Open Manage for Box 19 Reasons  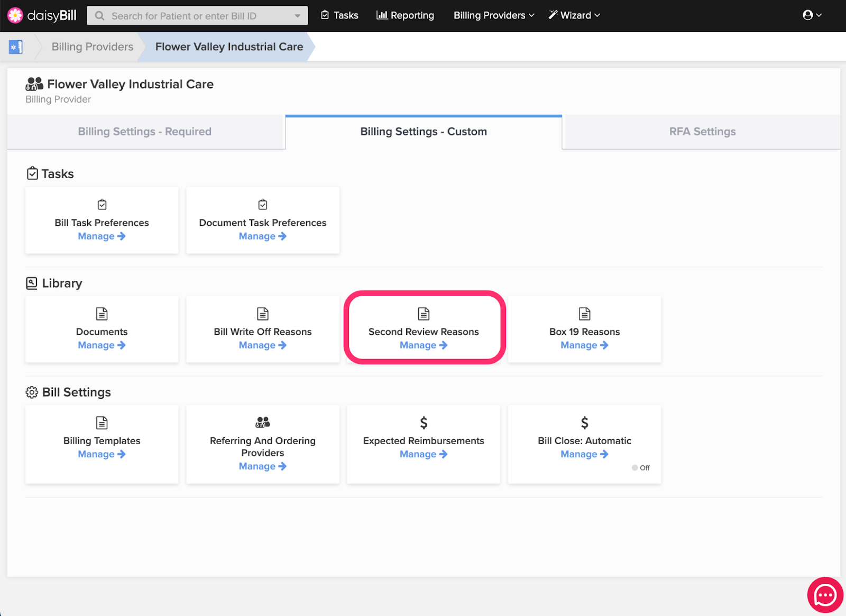click(x=584, y=345)
